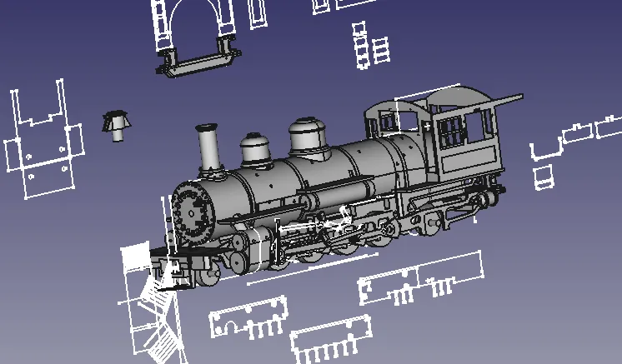The width and height of the screenshot is (622, 364).
Task: Select the floating bracket part above the locomotive
Action: 198,62
